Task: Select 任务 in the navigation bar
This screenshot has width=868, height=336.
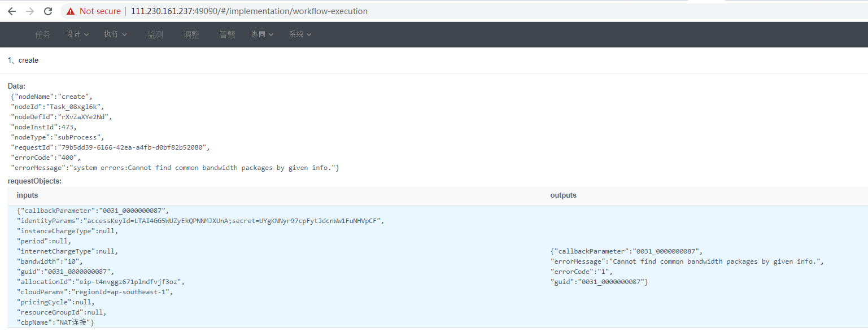Action: [42, 34]
